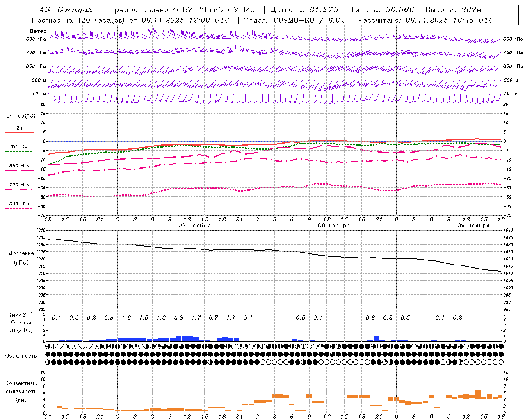Screen dimensions: 525x420
Task: Click the dashed line sample under '850 гПа' legend
Action: click(x=19, y=171)
